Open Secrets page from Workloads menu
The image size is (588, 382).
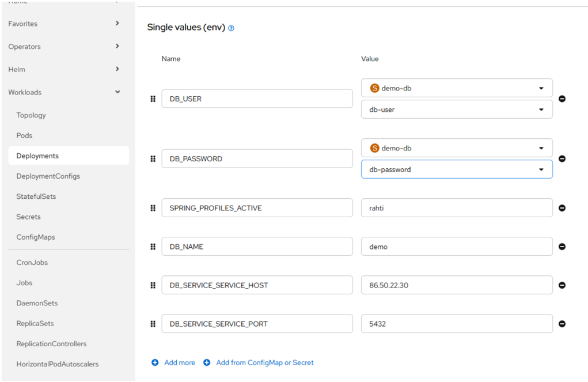tap(29, 217)
